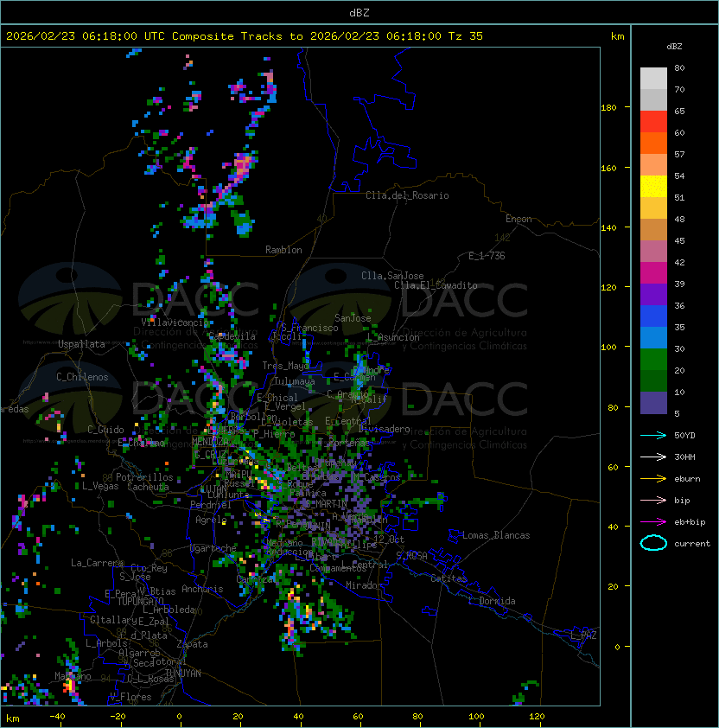Click the orange 60 dBZ legend swatch

[653, 143]
